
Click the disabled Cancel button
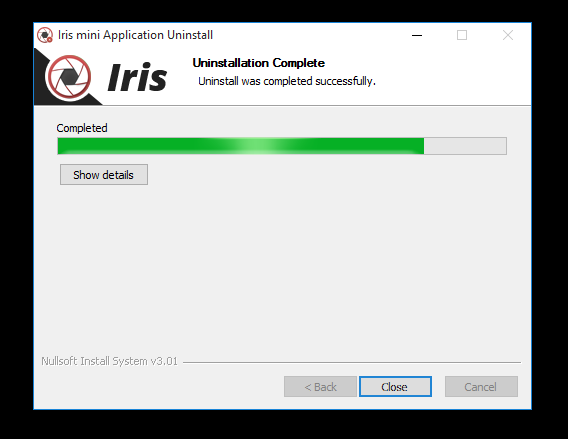481,386
